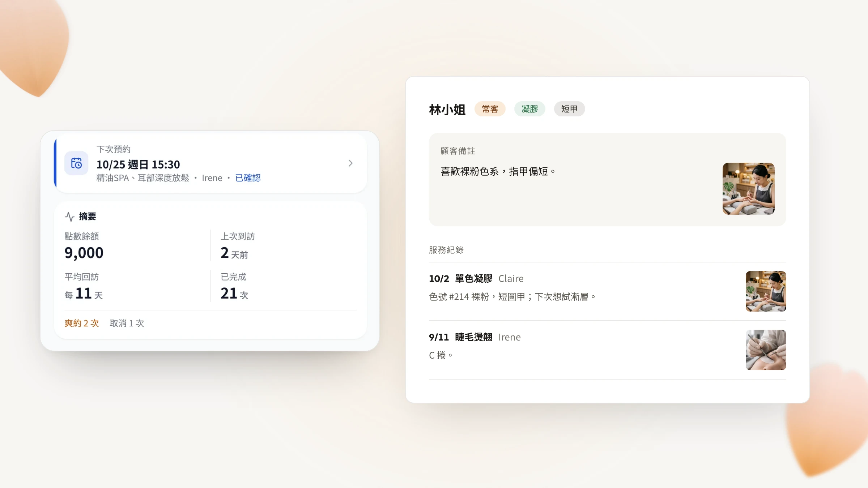Select the 凝膠 tag
Viewport: 868px width, 488px height.
point(529,109)
